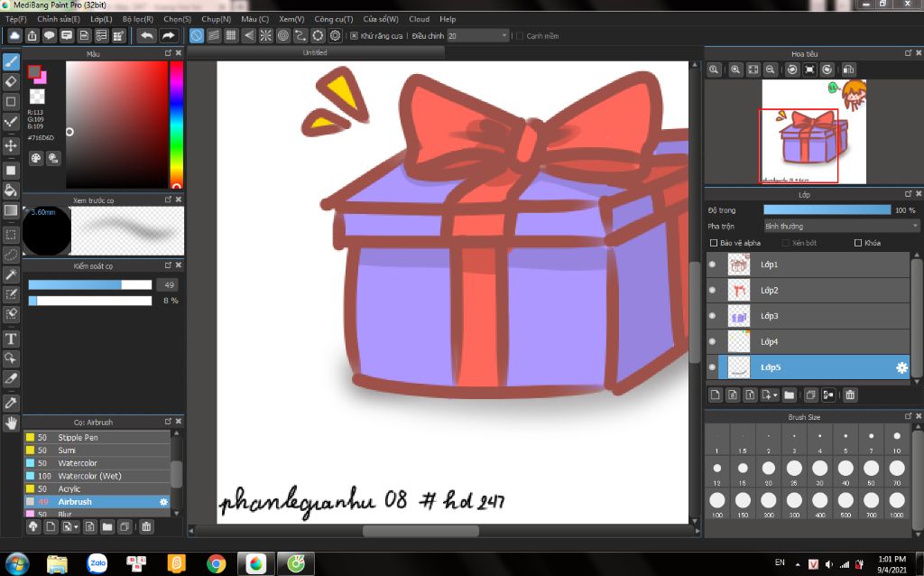Hide the Lớp5 layer
Image resolution: width=924 pixels, height=576 pixels.
712,367
